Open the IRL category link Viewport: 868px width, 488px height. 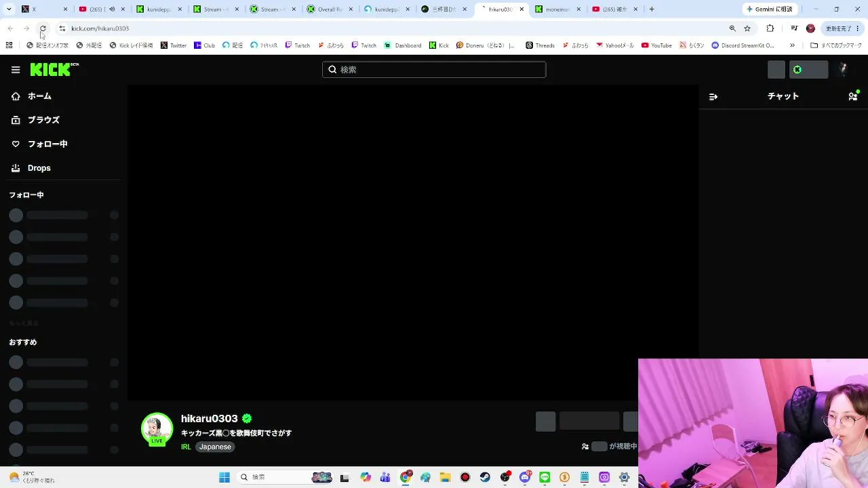tap(186, 447)
